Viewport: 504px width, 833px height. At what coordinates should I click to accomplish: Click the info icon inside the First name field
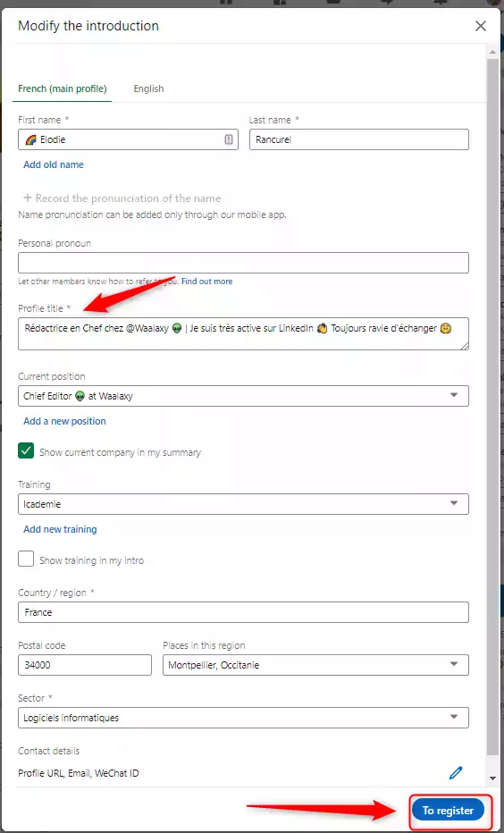pos(229,139)
